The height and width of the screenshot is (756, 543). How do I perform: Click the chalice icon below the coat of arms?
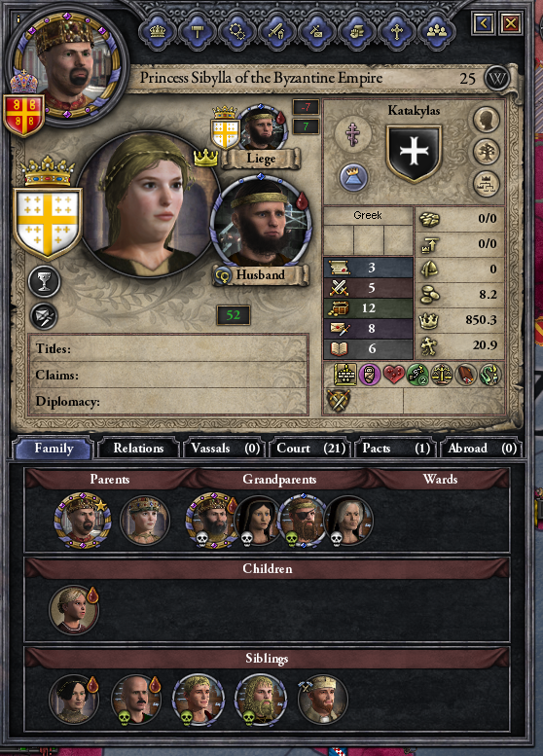click(x=44, y=281)
